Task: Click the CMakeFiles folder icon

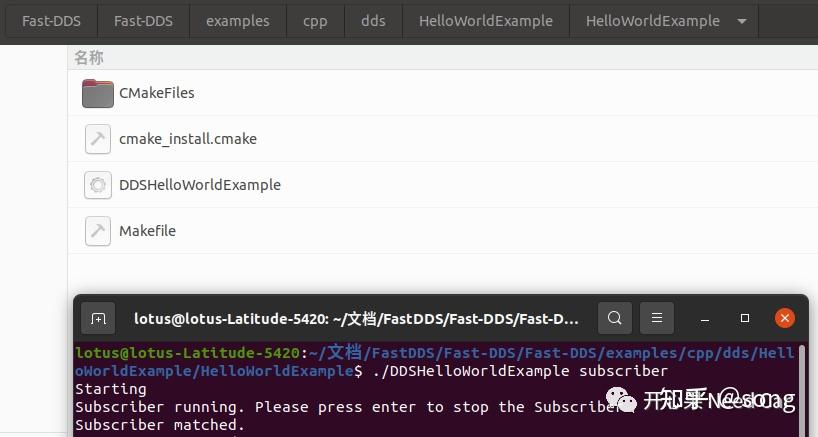Action: [97, 93]
